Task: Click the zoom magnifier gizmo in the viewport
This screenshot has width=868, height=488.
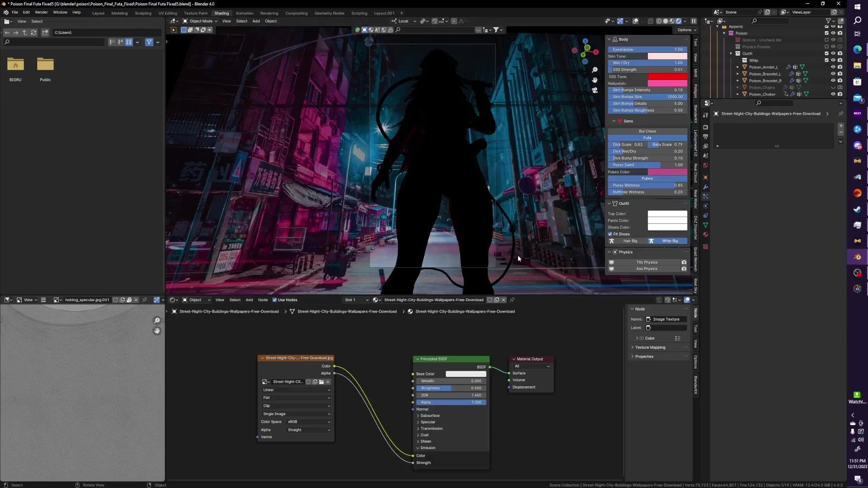Action: pos(594,70)
